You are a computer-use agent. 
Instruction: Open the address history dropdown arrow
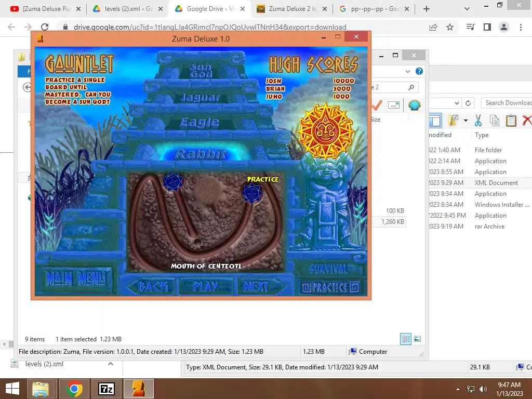pos(457,103)
